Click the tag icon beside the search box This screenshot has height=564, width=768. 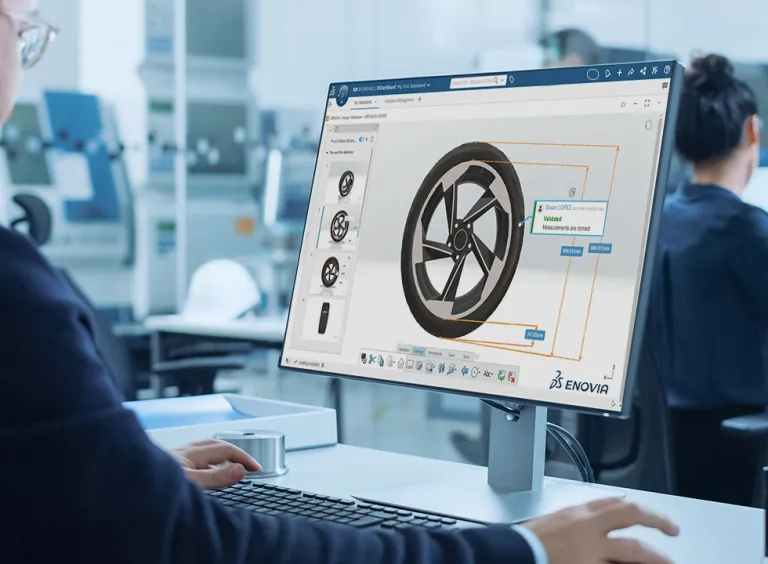click(512, 79)
